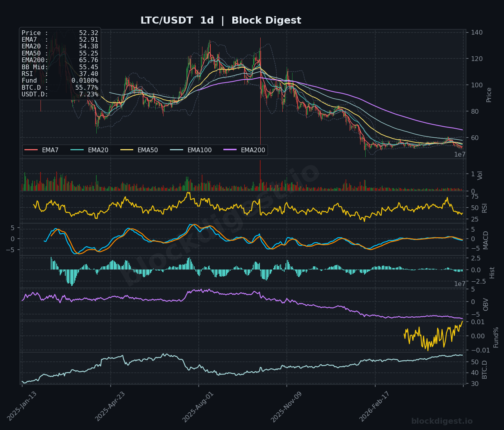Screen dimensions: 504x430
Task: Click the EMA100 legend entry
Action: click(x=191, y=150)
